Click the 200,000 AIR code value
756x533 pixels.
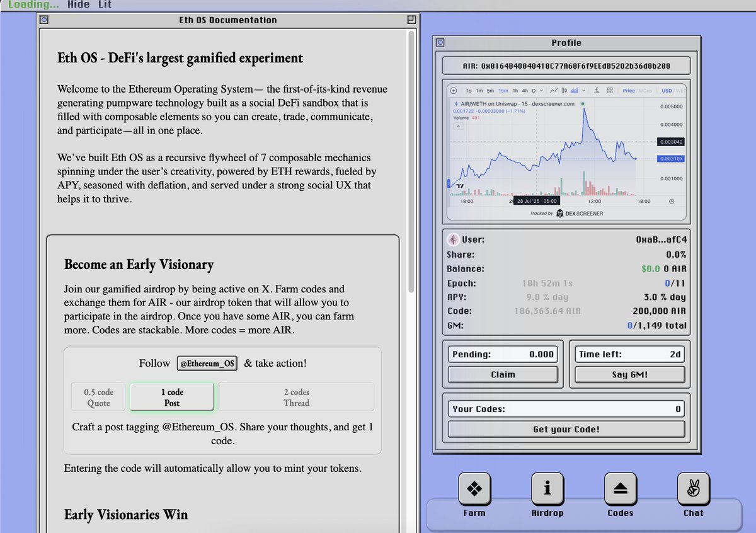coord(660,311)
